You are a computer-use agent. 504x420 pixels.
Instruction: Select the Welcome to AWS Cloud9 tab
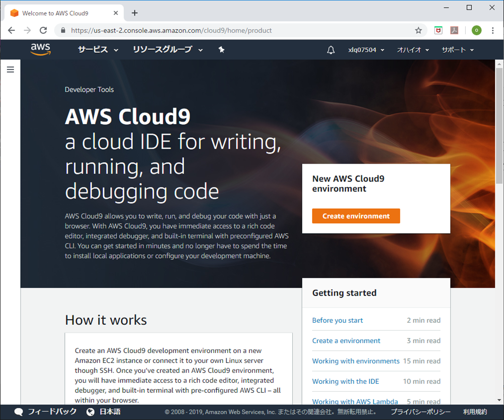tap(64, 13)
